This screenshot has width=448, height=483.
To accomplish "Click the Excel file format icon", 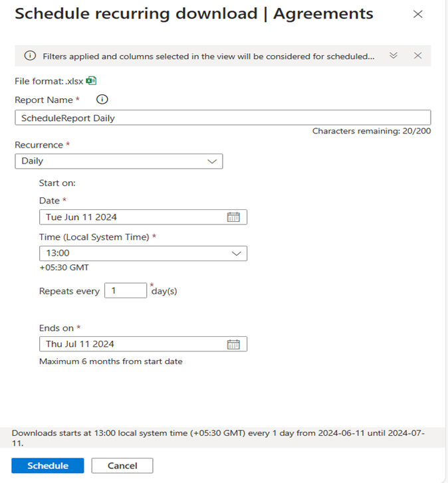I will 92,81.
